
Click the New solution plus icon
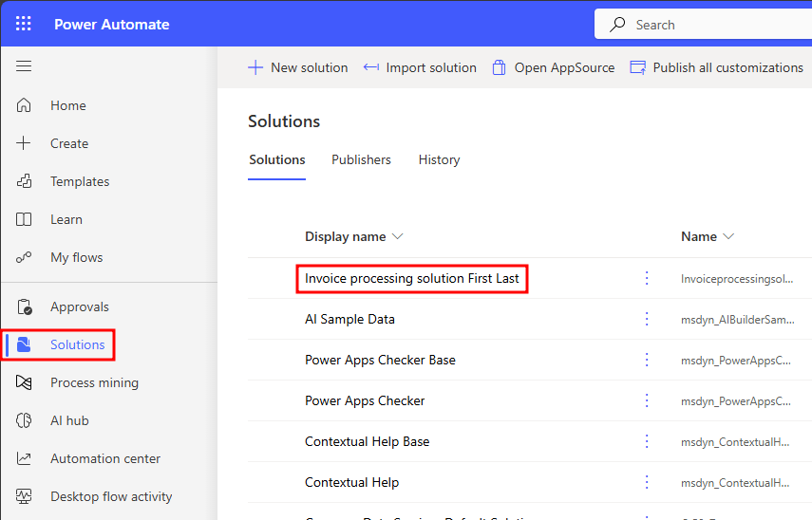[x=255, y=67]
